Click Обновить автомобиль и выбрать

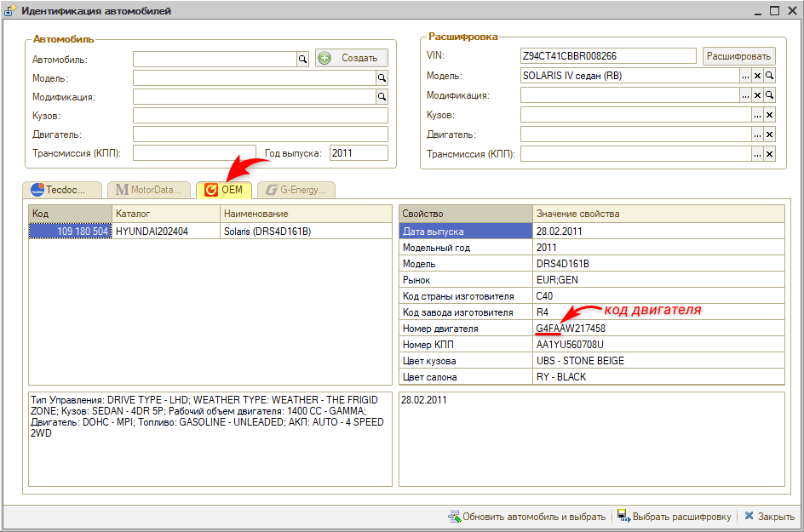coord(526,516)
